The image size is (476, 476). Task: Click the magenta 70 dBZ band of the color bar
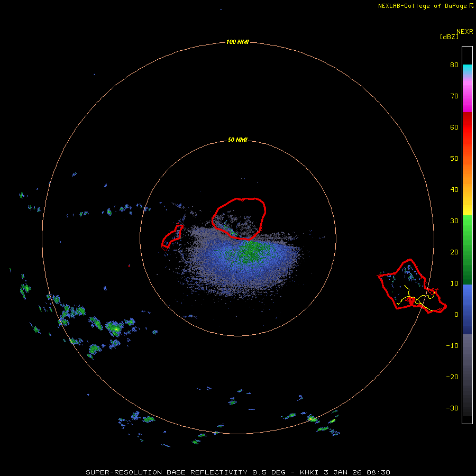[x=467, y=97]
